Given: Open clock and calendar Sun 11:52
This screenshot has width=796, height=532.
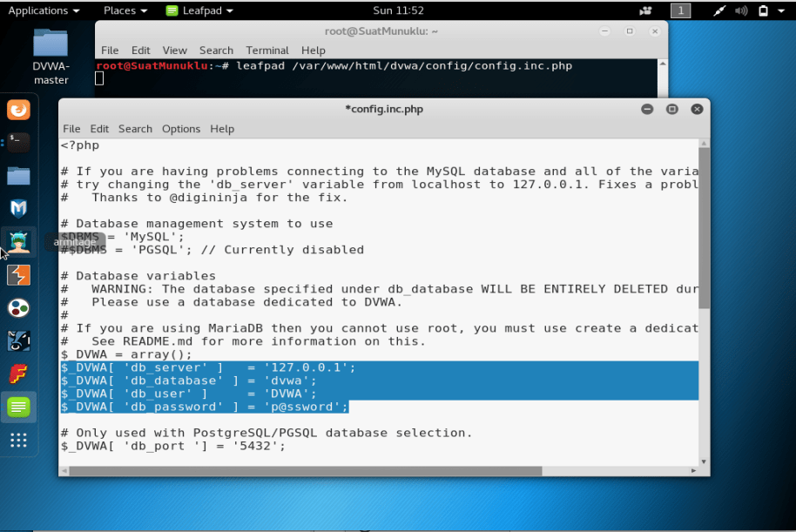Looking at the screenshot, I should pyautogui.click(x=398, y=10).
